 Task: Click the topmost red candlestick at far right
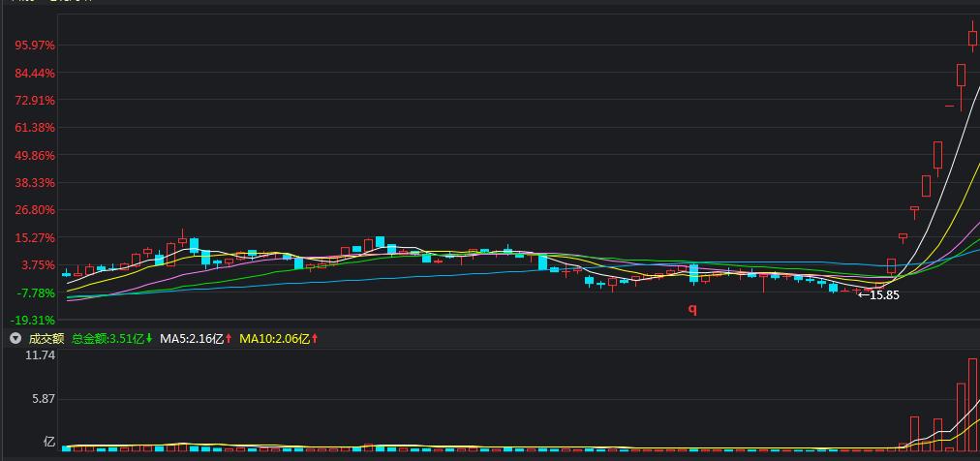(x=972, y=39)
